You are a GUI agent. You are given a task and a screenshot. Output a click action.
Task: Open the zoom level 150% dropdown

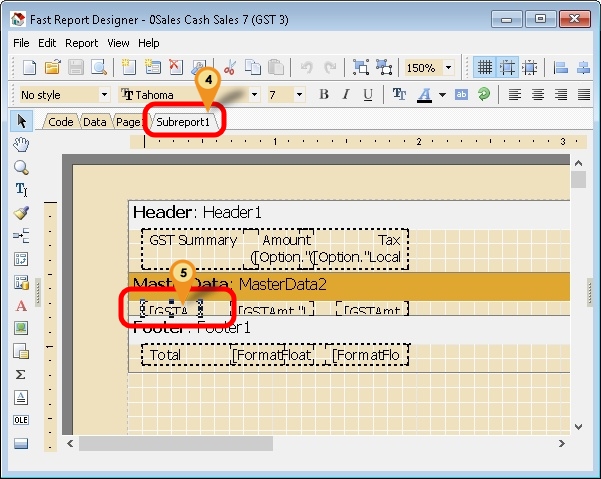(x=448, y=68)
